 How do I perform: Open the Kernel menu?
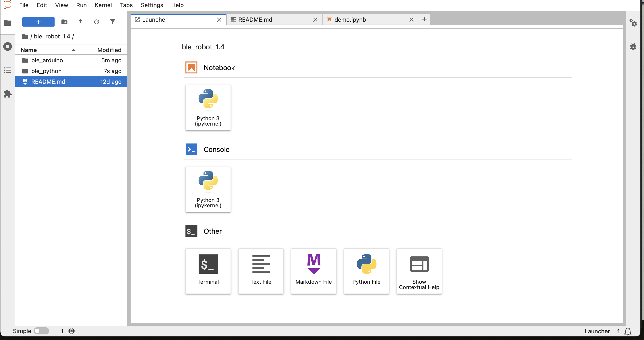[x=103, y=5]
